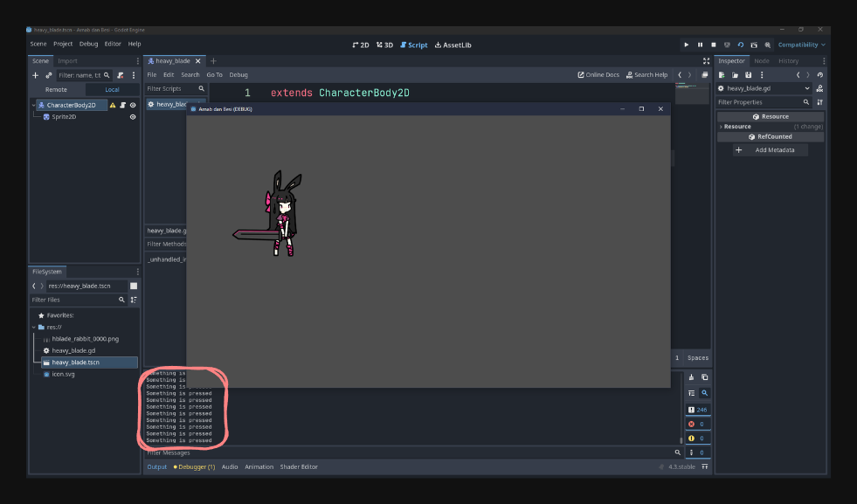
Task: Click the Add Metadata button
Action: pyautogui.click(x=771, y=149)
